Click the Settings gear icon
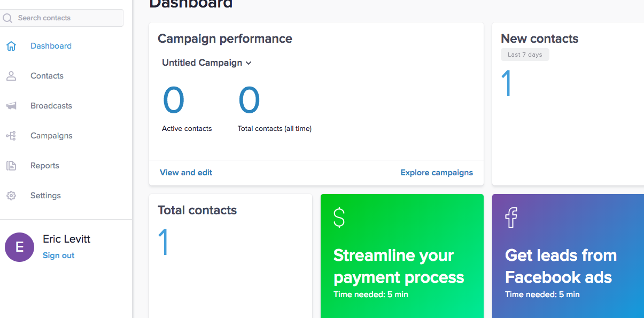 tap(11, 196)
